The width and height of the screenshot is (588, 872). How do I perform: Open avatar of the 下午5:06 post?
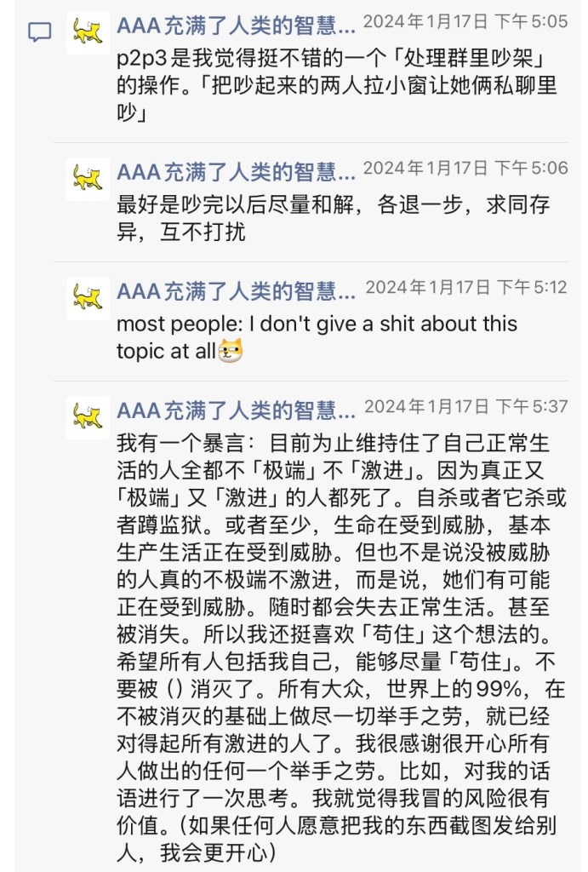[x=88, y=179]
